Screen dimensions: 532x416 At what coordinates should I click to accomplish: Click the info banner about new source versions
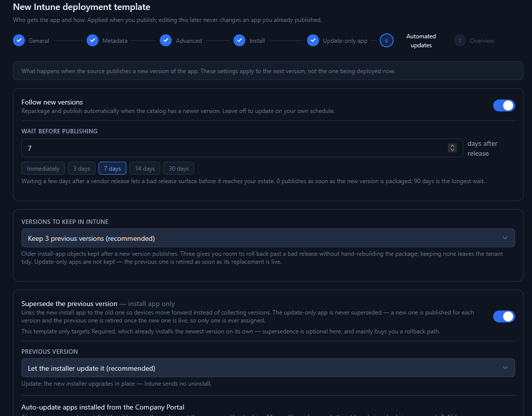(268, 71)
